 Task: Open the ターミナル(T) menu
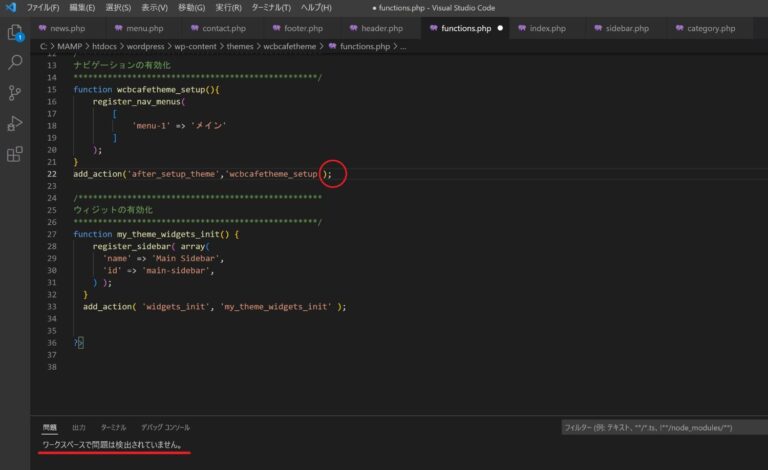point(271,8)
